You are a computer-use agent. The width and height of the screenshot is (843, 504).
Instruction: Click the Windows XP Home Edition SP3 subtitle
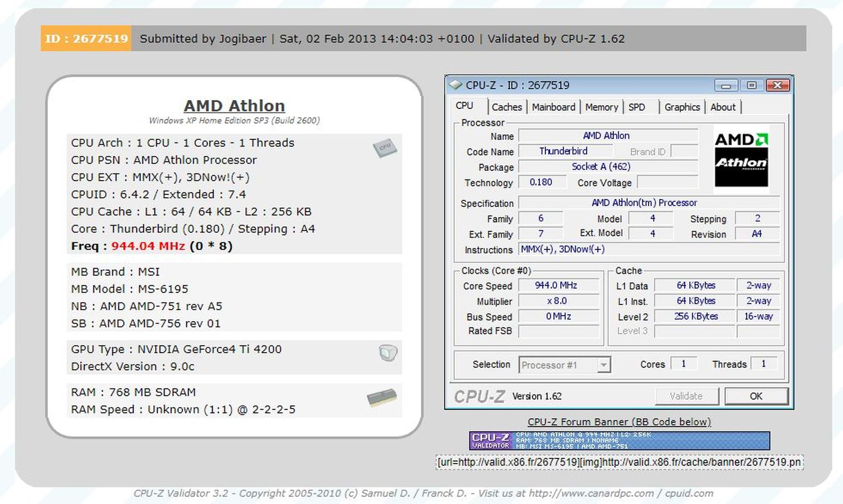[234, 120]
